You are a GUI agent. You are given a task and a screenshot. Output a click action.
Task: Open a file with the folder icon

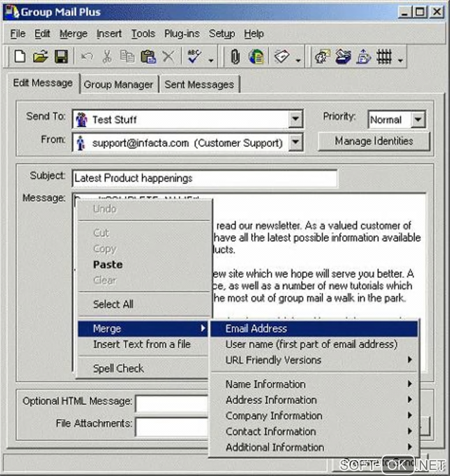[41, 56]
